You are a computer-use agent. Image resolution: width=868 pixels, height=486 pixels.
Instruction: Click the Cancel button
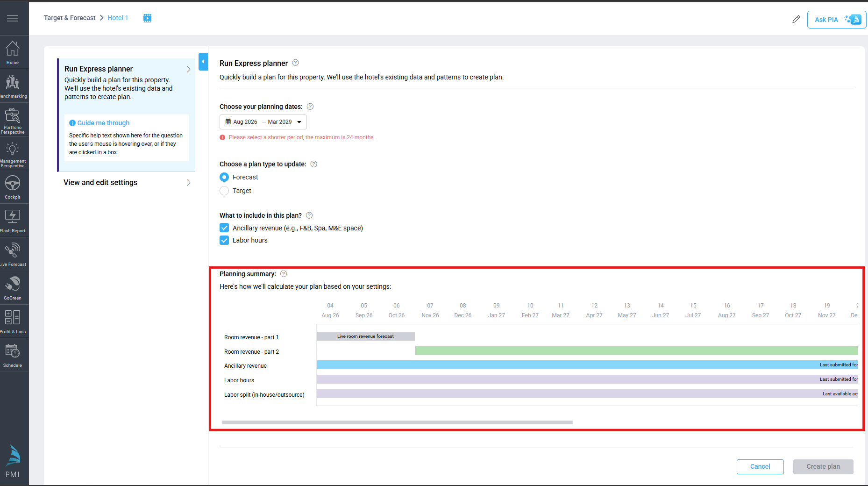tap(760, 466)
